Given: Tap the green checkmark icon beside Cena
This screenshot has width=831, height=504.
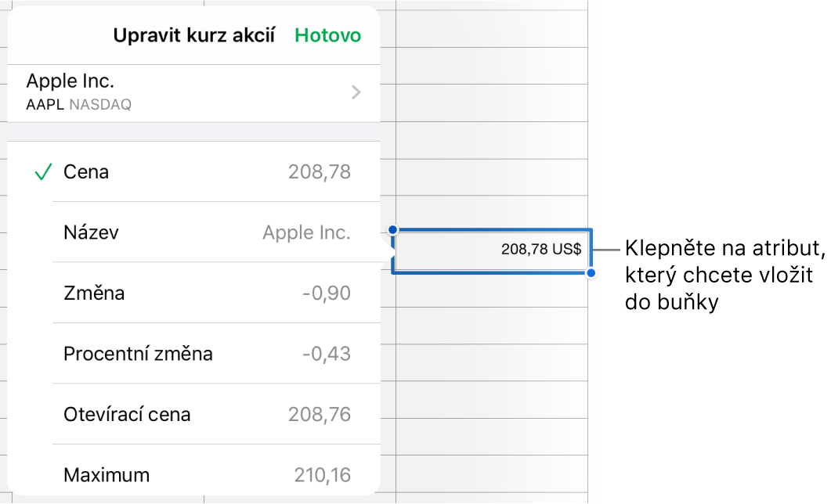Looking at the screenshot, I should coord(42,171).
